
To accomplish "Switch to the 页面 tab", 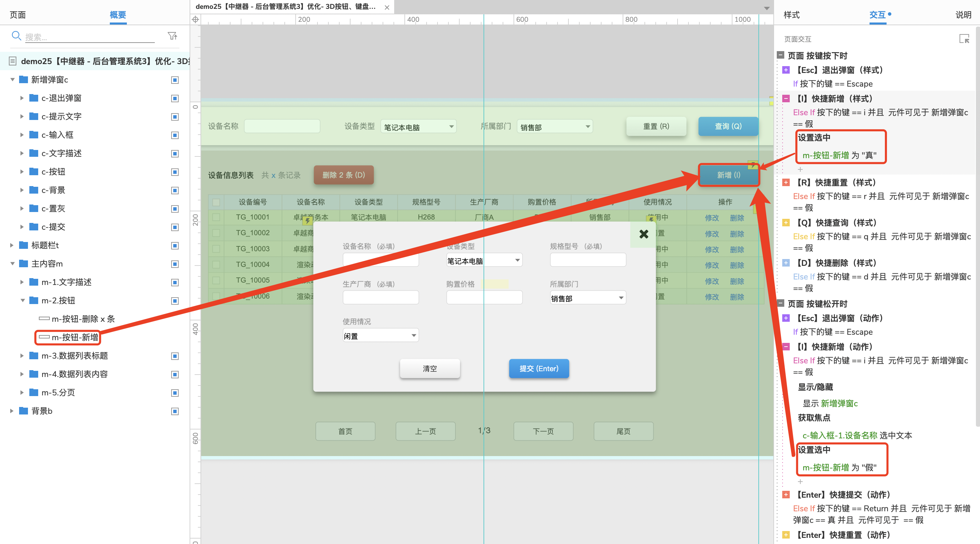I will [17, 15].
